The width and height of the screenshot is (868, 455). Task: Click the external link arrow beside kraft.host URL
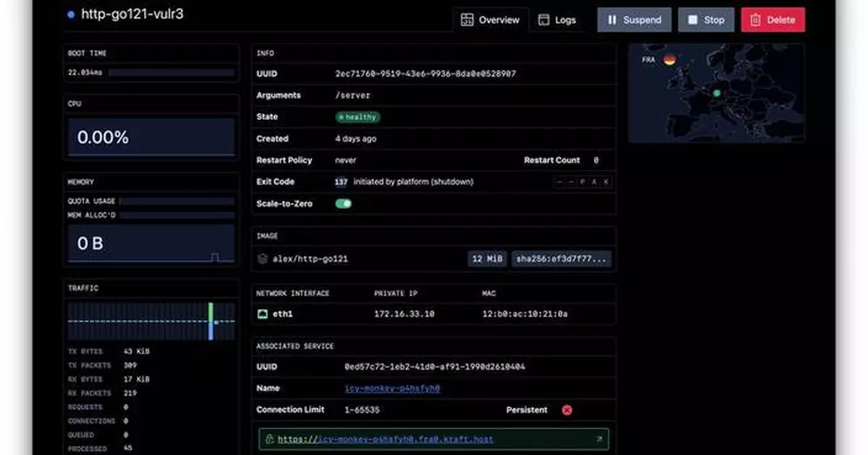click(x=599, y=439)
